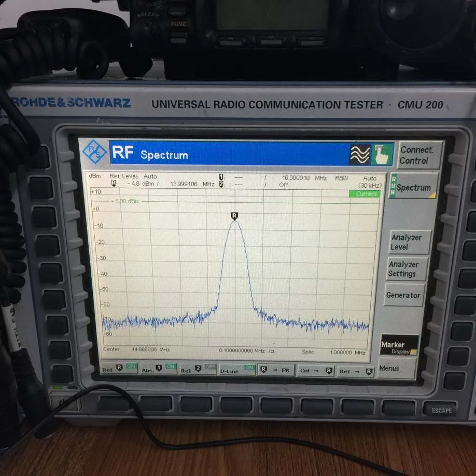Turn on the Rel. marker 2 softkey

pyautogui.click(x=198, y=369)
